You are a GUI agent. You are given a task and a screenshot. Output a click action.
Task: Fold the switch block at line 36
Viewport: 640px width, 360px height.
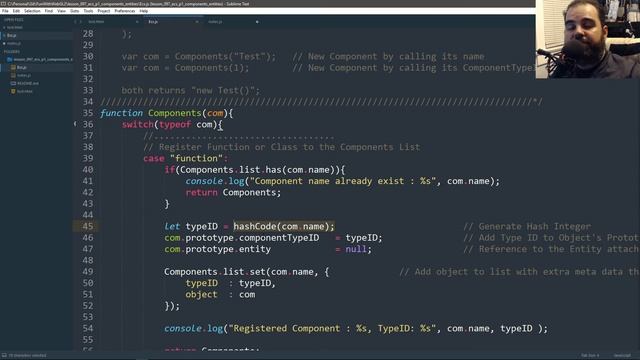coord(75,124)
